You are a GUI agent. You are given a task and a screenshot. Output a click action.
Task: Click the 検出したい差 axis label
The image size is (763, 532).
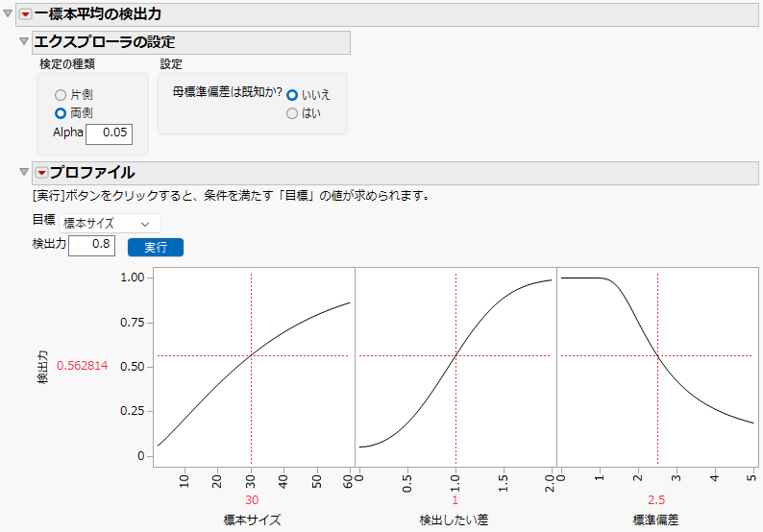click(x=454, y=520)
